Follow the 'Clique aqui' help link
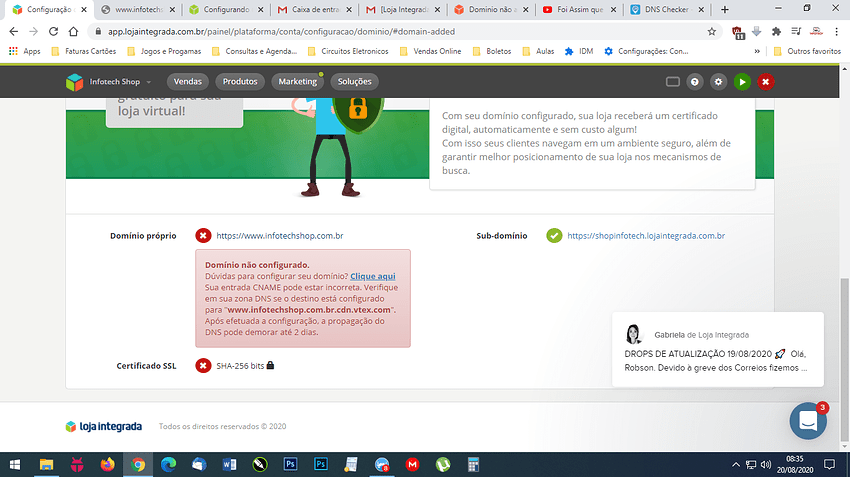Image resolution: width=850 pixels, height=477 pixels. [x=372, y=276]
